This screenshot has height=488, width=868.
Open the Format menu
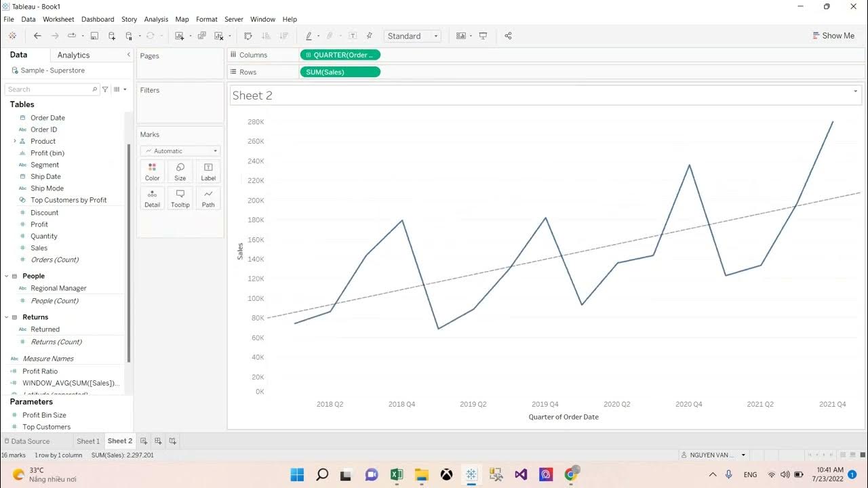(x=207, y=19)
